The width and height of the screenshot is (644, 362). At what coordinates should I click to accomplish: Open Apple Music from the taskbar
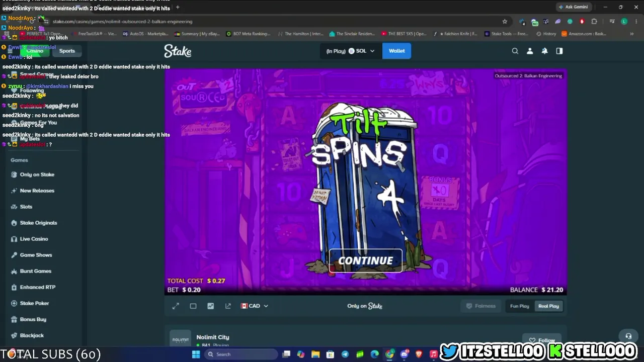click(434, 354)
